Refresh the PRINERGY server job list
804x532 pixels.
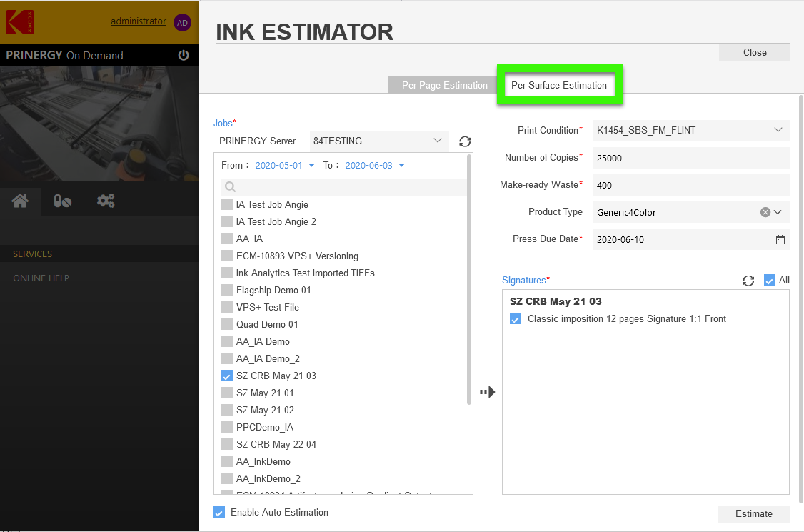(x=465, y=141)
